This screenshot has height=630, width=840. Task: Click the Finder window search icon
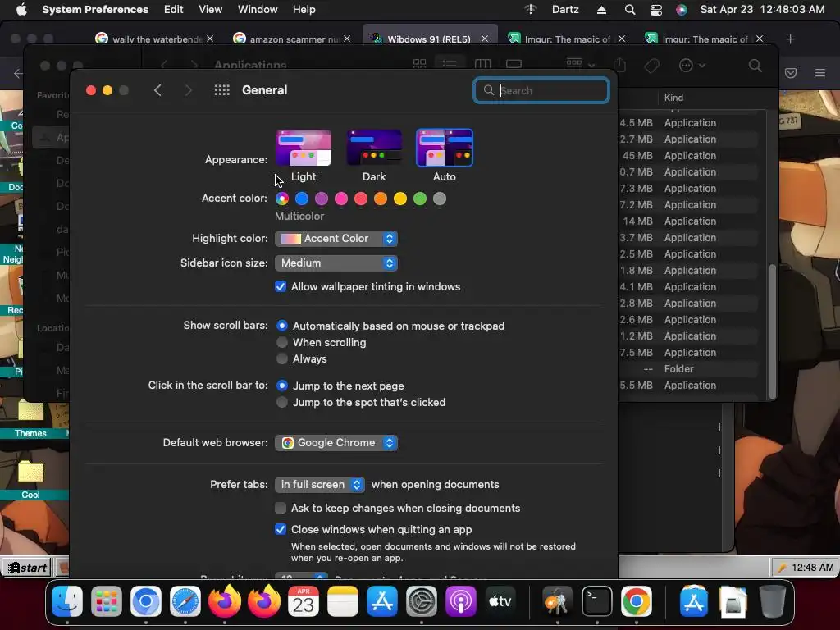click(755, 66)
